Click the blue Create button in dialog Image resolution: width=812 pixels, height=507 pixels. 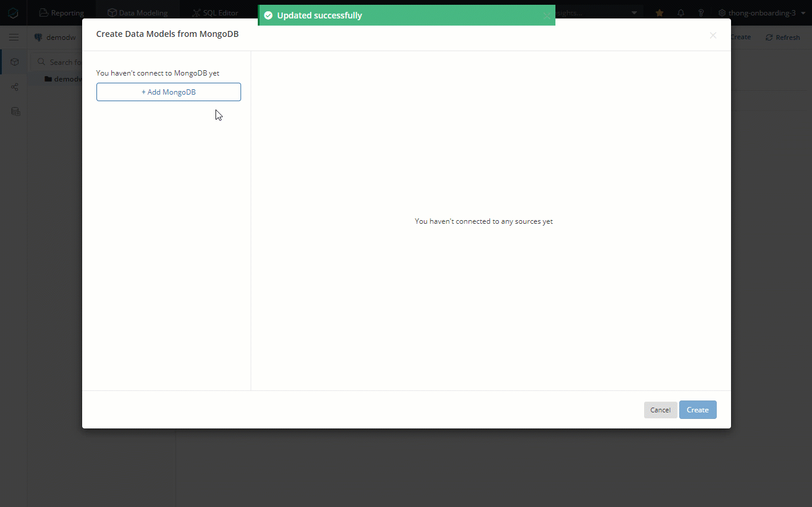(x=698, y=410)
